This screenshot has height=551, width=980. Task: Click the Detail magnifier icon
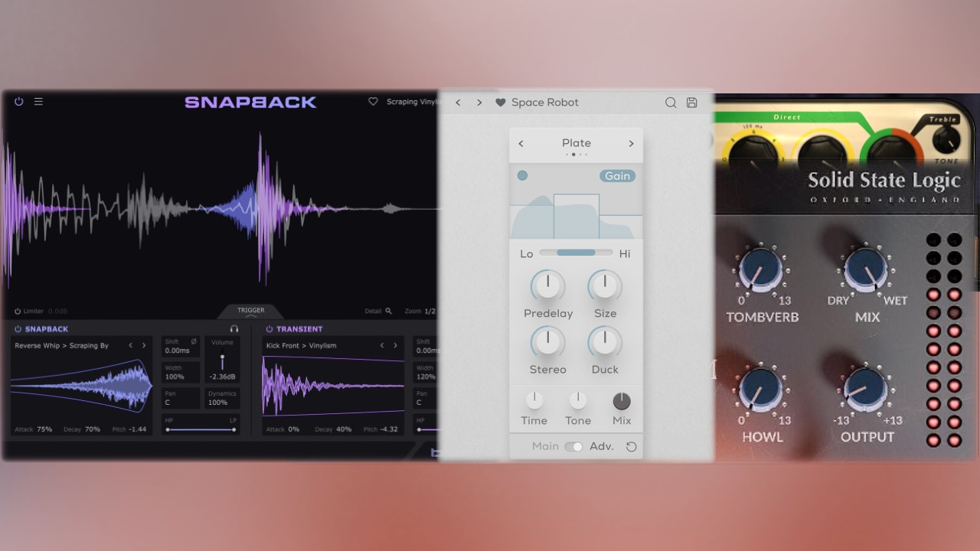click(x=388, y=311)
